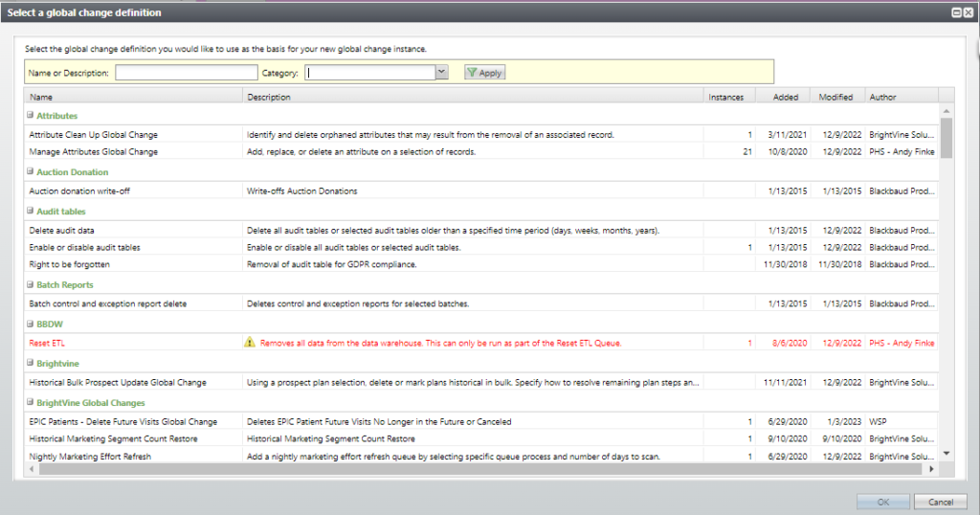Click the Name or Description field
980x515 pixels.
click(187, 73)
